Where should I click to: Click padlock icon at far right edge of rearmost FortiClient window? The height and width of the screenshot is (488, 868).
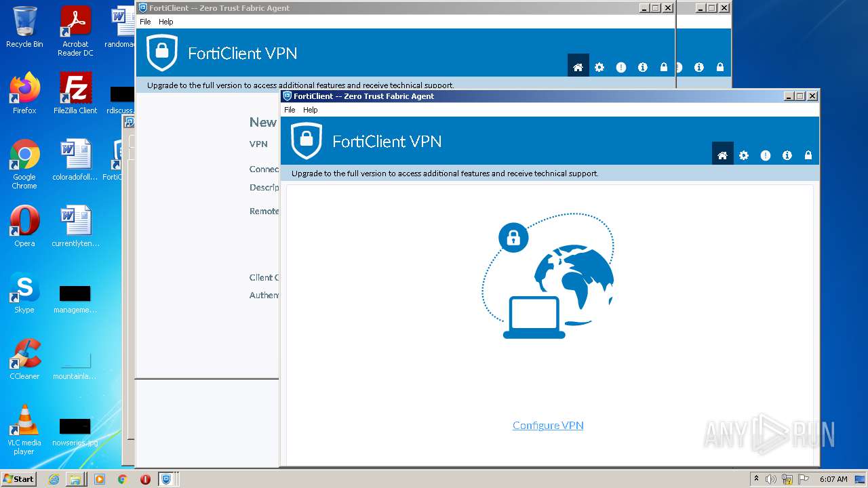720,67
